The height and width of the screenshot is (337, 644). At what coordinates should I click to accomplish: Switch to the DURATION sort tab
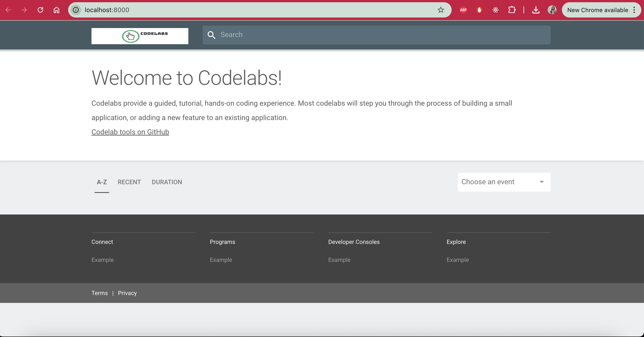[x=167, y=182]
